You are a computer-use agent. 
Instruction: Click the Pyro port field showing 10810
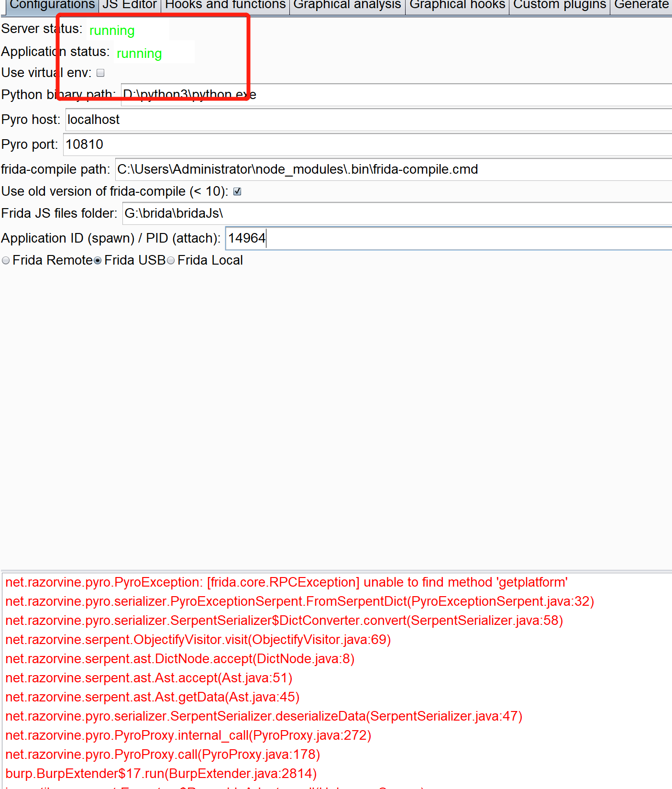tap(367, 144)
